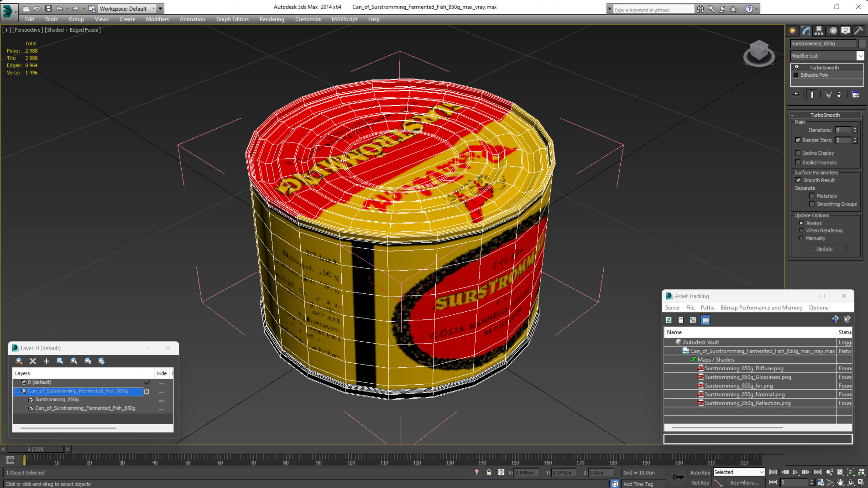Image resolution: width=868 pixels, height=488 pixels.
Task: Click the Refresh icon in Asset Tracking
Action: coord(669,320)
